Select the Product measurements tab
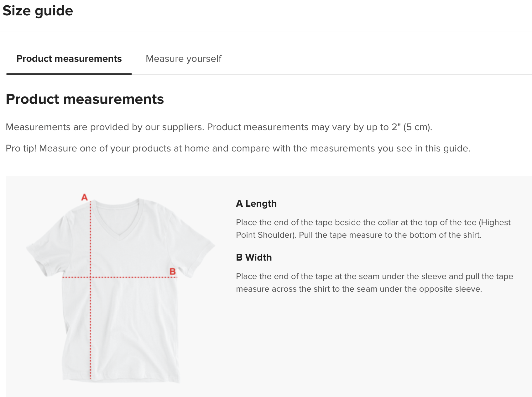Image resolution: width=532 pixels, height=397 pixels. pos(69,59)
